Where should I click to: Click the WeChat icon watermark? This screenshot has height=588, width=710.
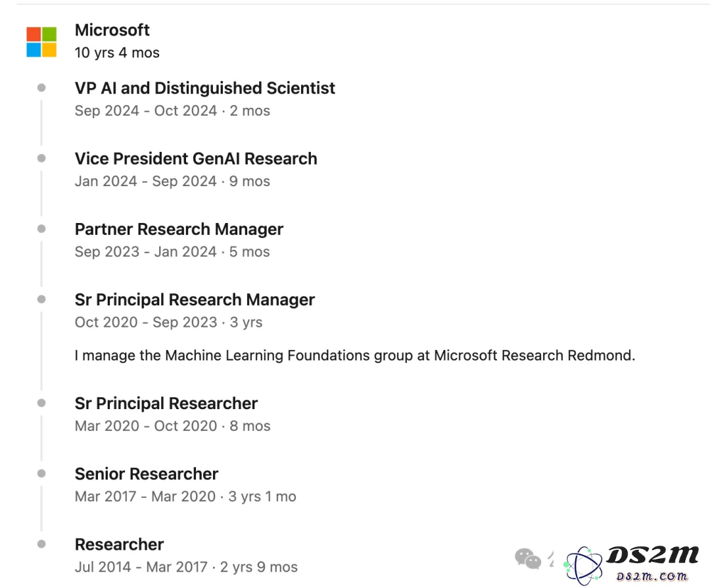[528, 558]
